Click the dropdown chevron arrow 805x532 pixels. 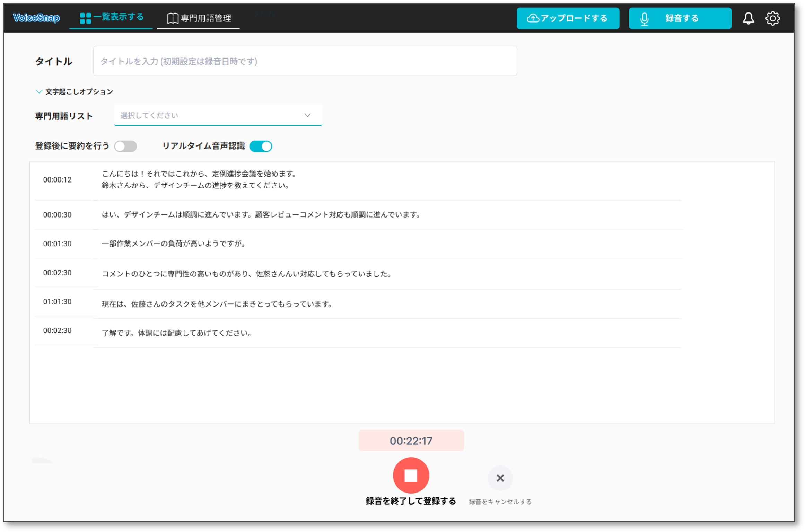coord(307,115)
